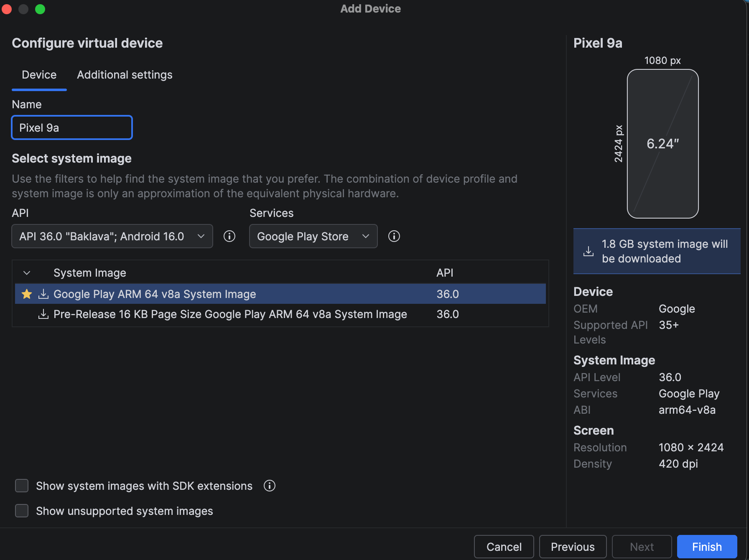Click the Finish button
Viewport: 749px width, 560px height.
click(x=707, y=547)
